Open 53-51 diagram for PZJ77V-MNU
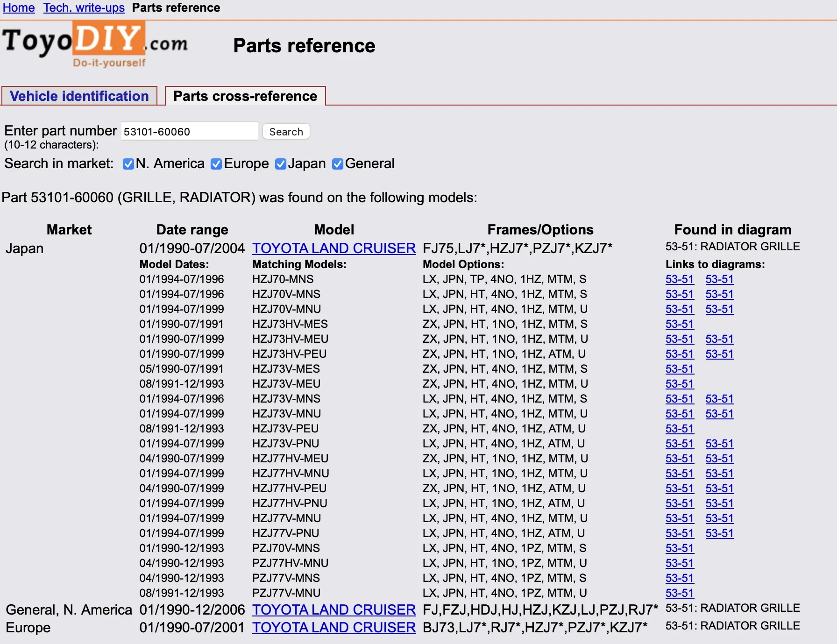 (x=680, y=593)
